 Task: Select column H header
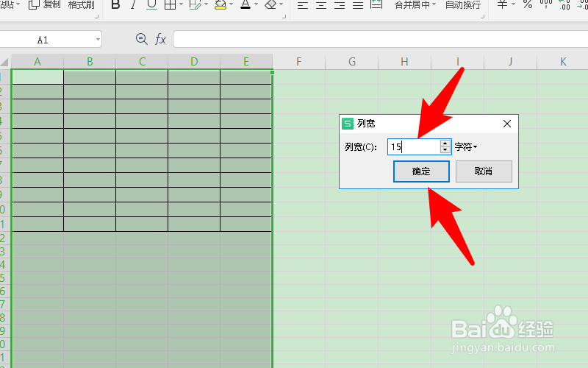[405, 62]
